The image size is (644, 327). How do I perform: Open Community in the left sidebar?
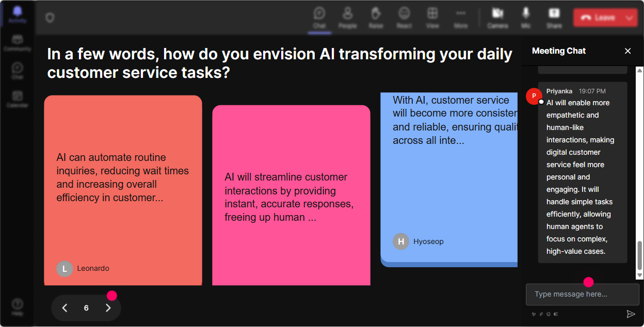click(18, 43)
